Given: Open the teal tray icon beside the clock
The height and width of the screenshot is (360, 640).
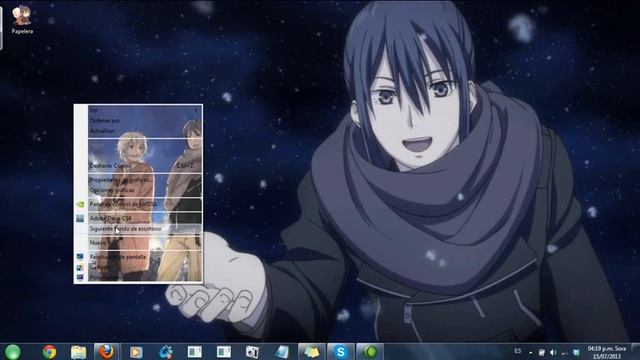Looking at the screenshot, I should (x=576, y=352).
